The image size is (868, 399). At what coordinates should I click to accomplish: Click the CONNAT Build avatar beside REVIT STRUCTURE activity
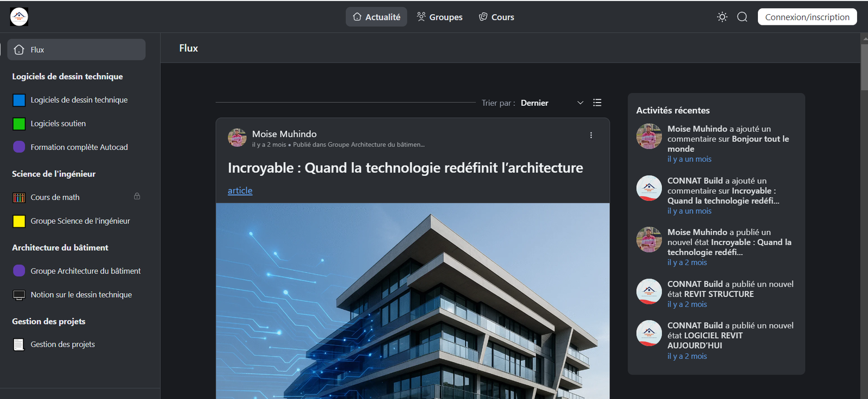pos(649,292)
